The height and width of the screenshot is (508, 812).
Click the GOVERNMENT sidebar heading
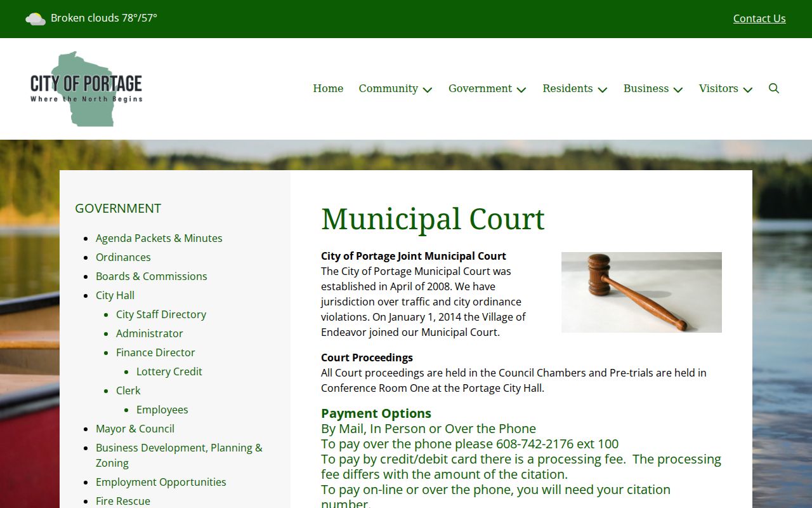pyautogui.click(x=118, y=208)
